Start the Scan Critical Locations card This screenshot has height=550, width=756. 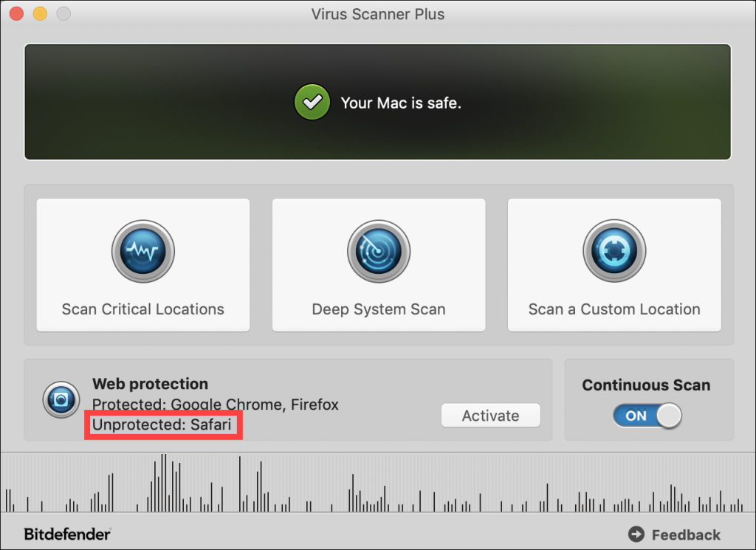[143, 264]
